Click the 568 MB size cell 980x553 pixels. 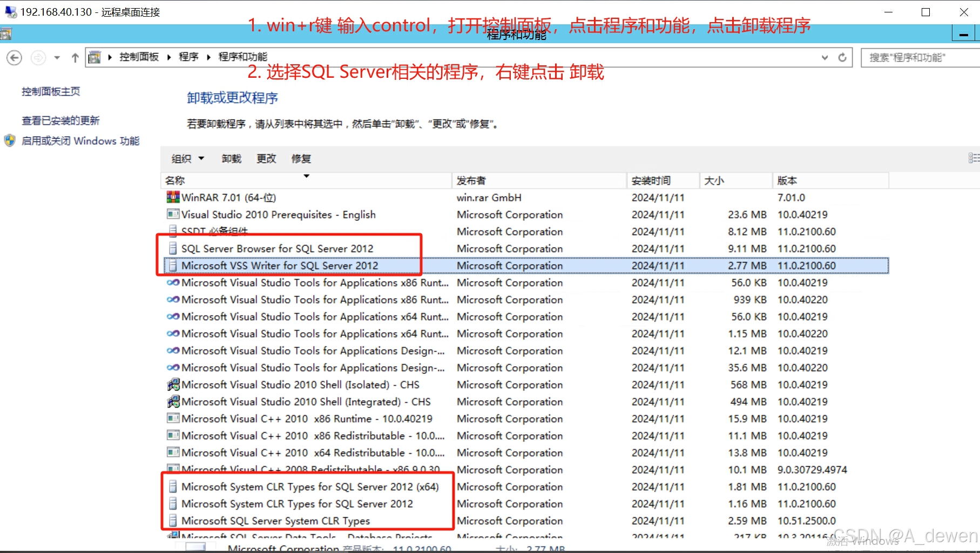click(748, 385)
